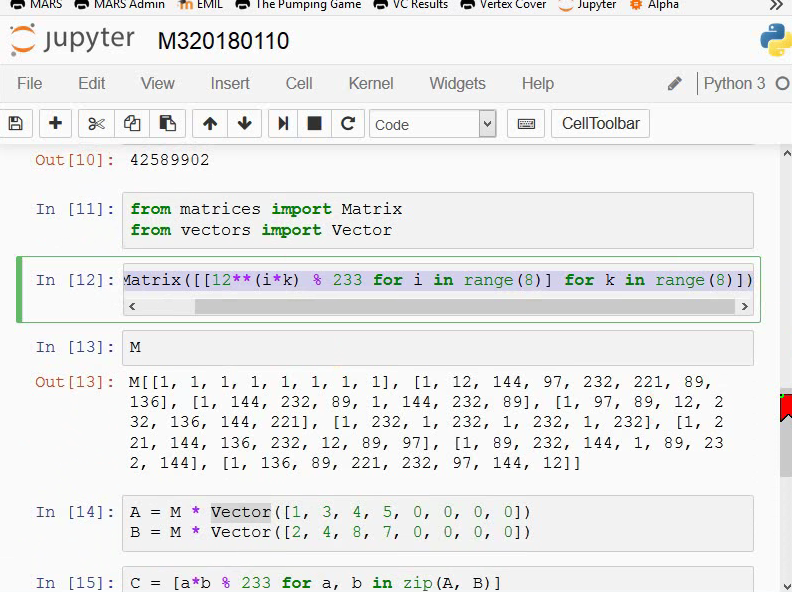Open the EMIL bookmark
This screenshot has height=592, width=792.
(x=201, y=5)
